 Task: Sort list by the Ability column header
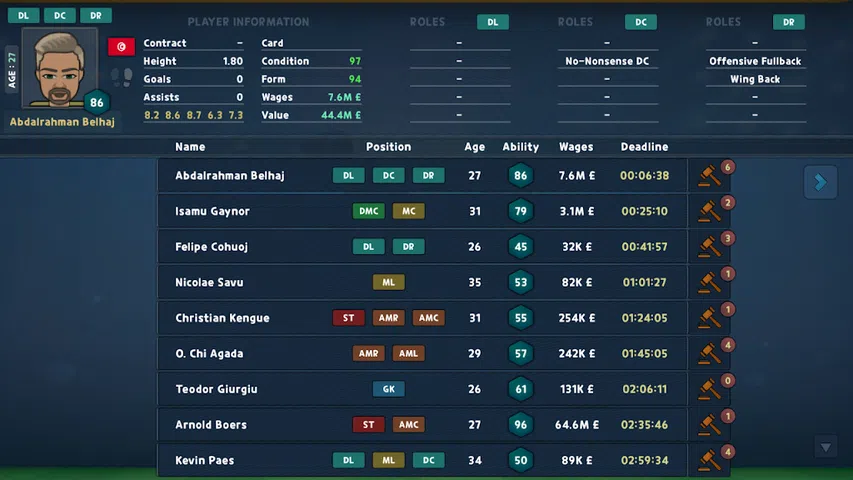pyautogui.click(x=520, y=147)
